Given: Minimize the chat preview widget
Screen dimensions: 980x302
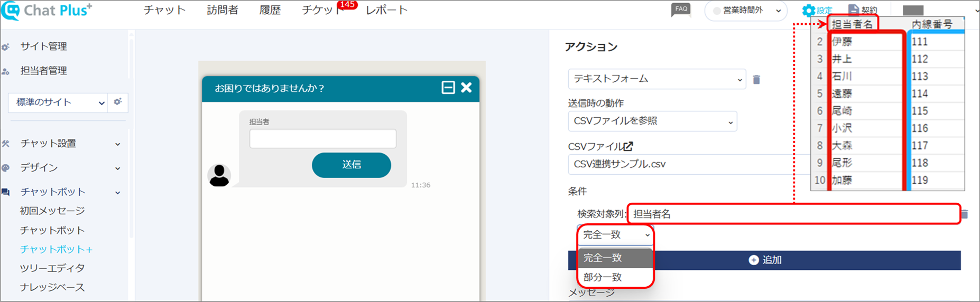Looking at the screenshot, I should tap(448, 88).
